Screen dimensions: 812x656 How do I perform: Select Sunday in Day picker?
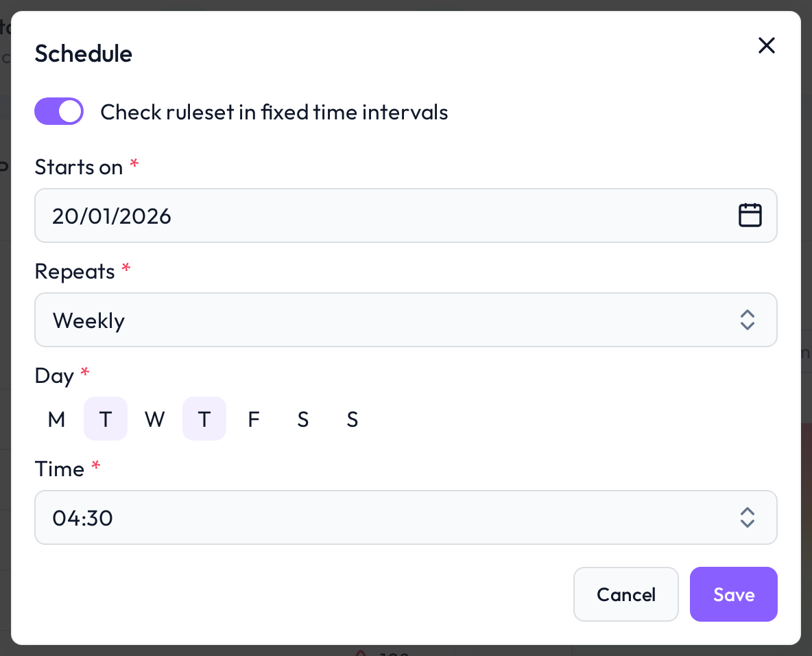click(352, 419)
